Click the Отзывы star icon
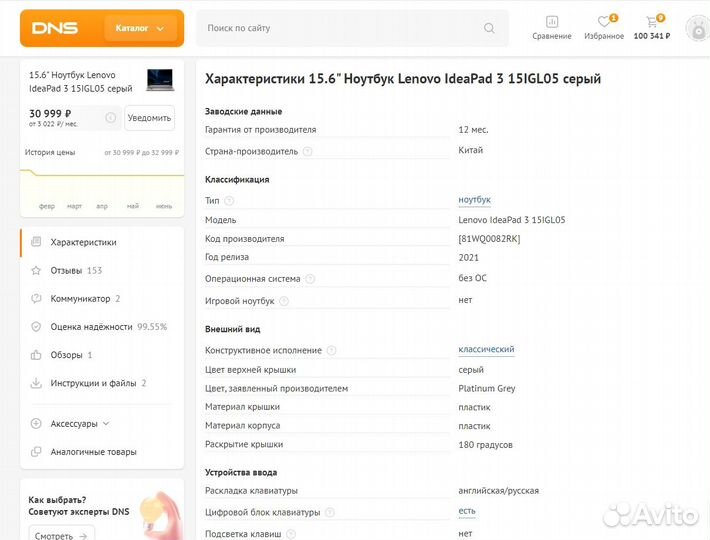 tap(36, 271)
